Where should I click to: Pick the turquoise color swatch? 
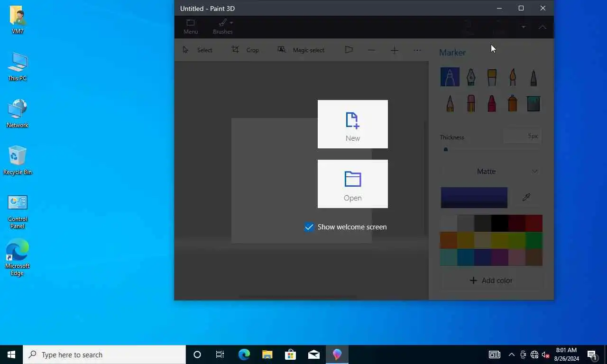(x=449, y=257)
